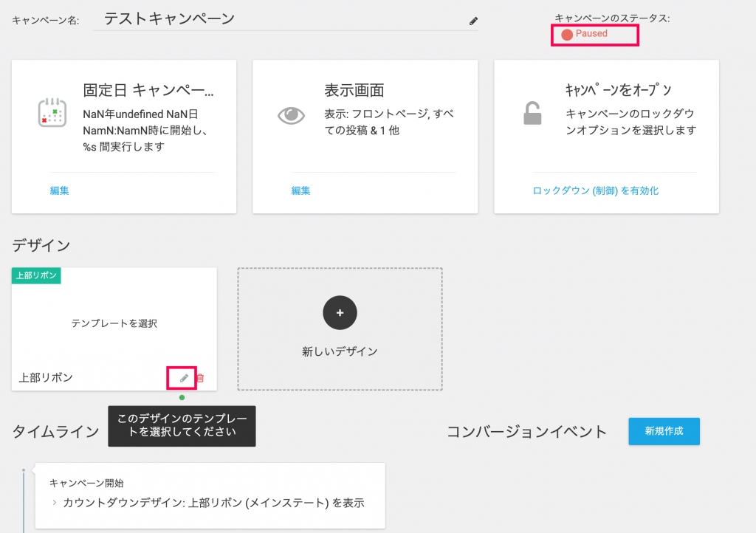The image size is (756, 533).
Task: Click the 新しいデザイン label
Action: click(340, 351)
